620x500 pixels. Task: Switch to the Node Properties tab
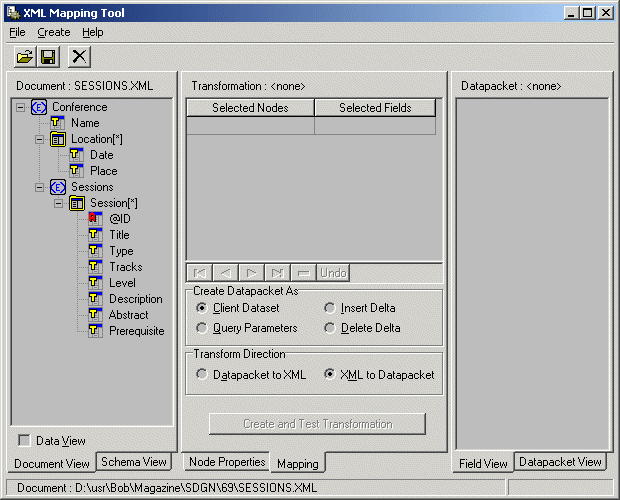pyautogui.click(x=227, y=462)
